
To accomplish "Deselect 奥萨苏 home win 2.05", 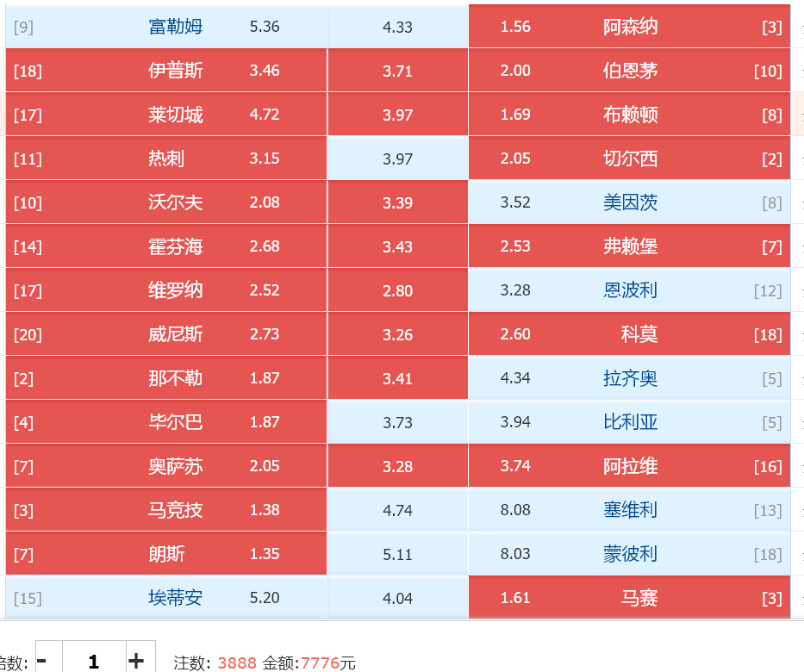I will pos(166,466).
